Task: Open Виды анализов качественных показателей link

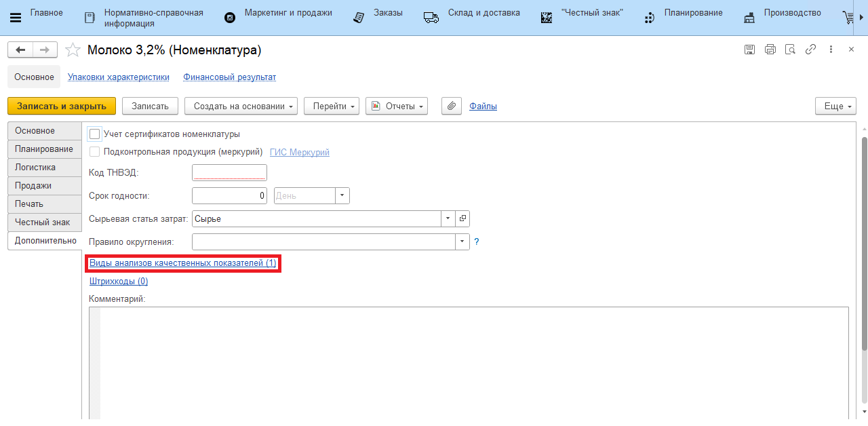Action: click(183, 263)
